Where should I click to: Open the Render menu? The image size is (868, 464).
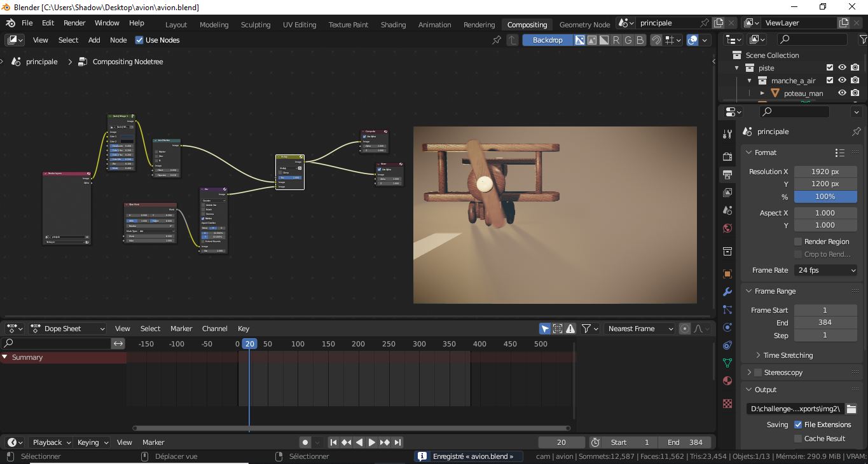(74, 23)
